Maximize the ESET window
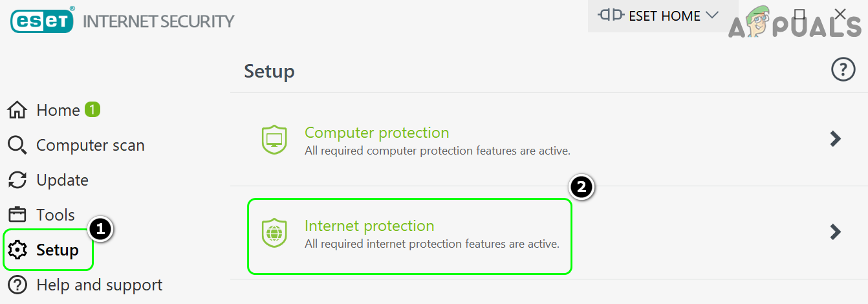This screenshot has height=304, width=868. point(799,15)
